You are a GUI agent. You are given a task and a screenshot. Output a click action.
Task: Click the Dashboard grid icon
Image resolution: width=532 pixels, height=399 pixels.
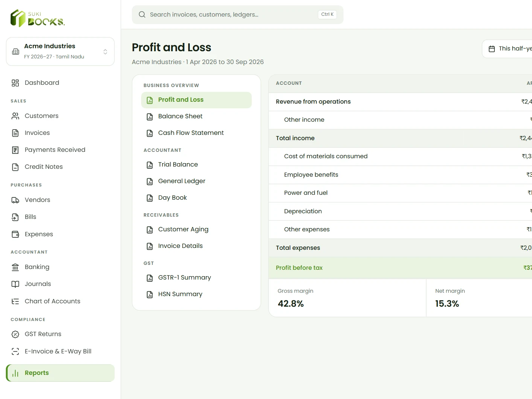tap(15, 83)
